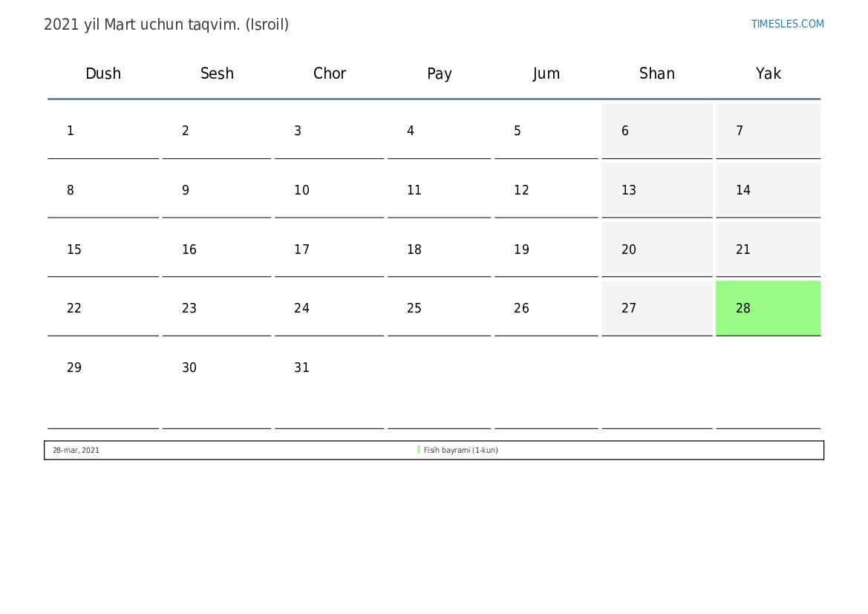Click day 4 in the calendar
The height and width of the screenshot is (614, 868).
439,131
